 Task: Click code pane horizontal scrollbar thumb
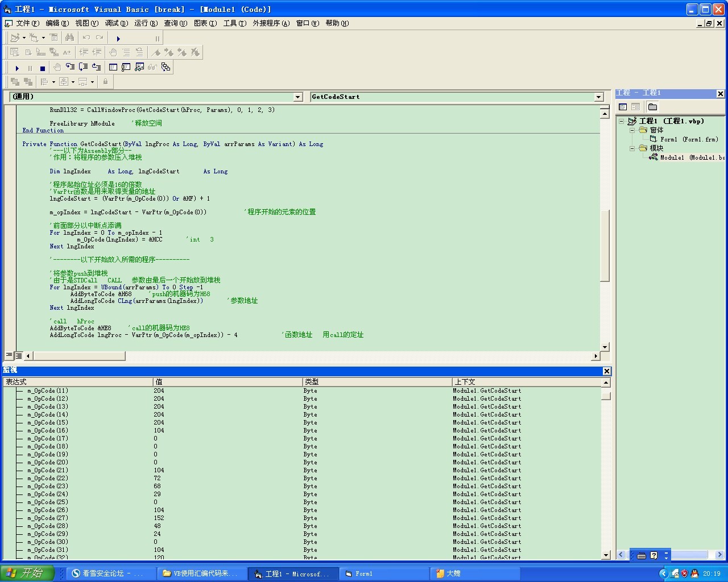pyautogui.click(x=78, y=356)
